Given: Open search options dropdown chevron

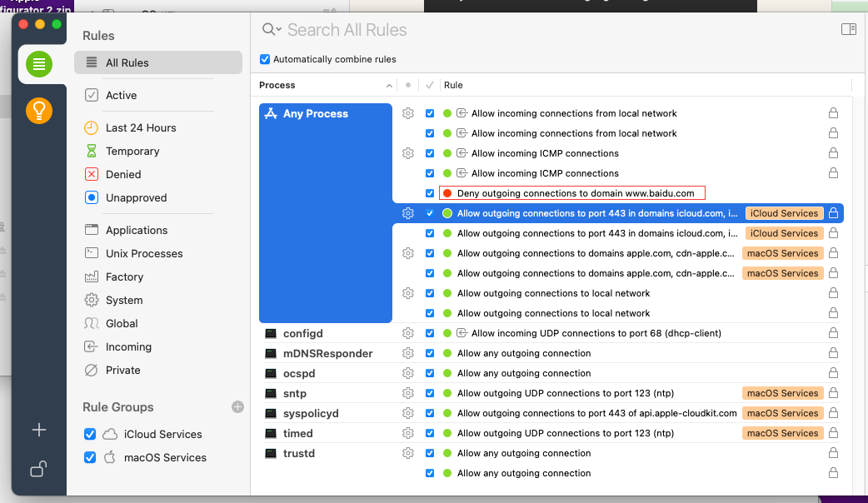Looking at the screenshot, I should point(278,29).
